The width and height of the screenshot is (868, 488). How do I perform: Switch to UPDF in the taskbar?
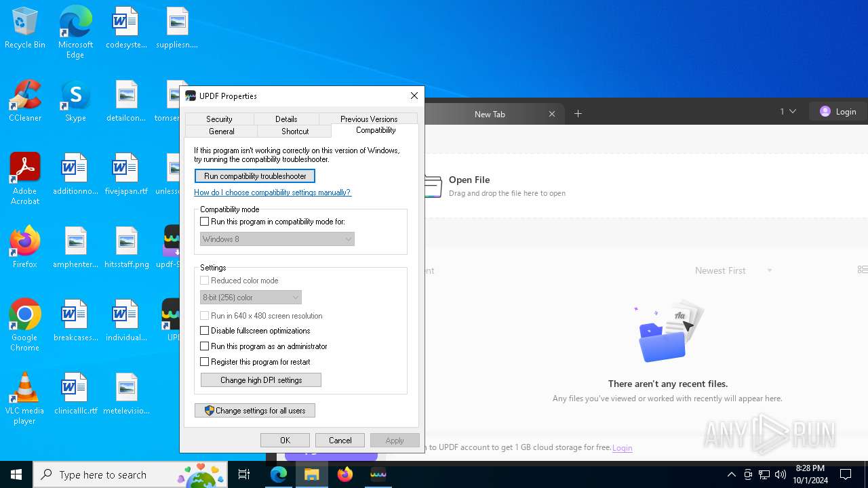pos(378,474)
